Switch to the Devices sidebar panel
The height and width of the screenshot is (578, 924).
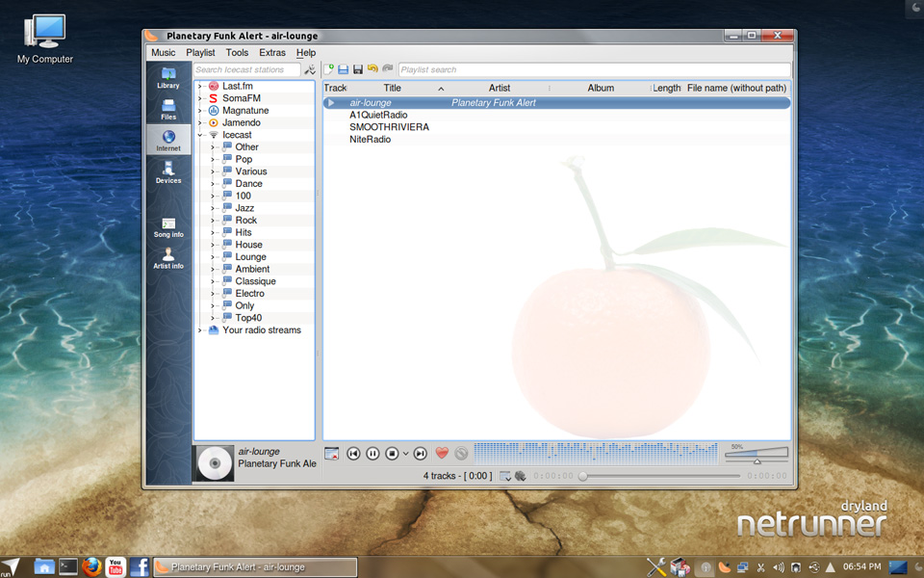tap(168, 171)
